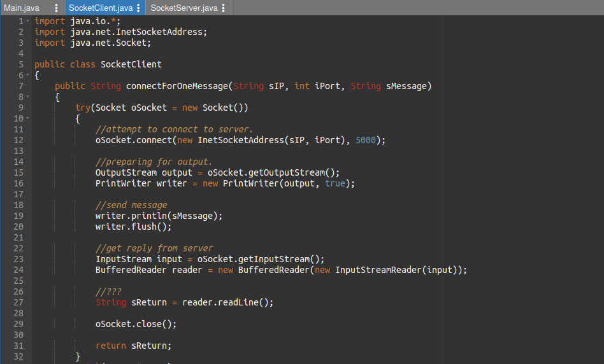The width and height of the screenshot is (604, 364).
Task: Place cursor on the connectForOneMessage method name
Action: (176, 86)
